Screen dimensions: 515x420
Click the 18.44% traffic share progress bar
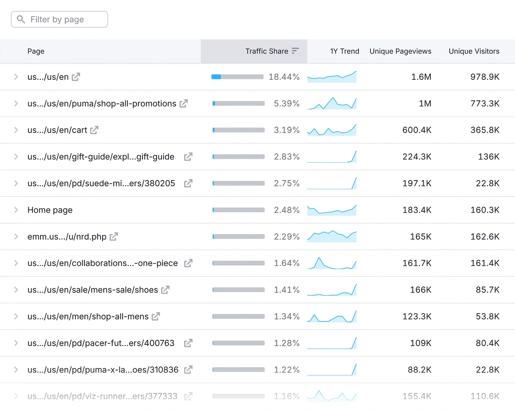pyautogui.click(x=237, y=77)
